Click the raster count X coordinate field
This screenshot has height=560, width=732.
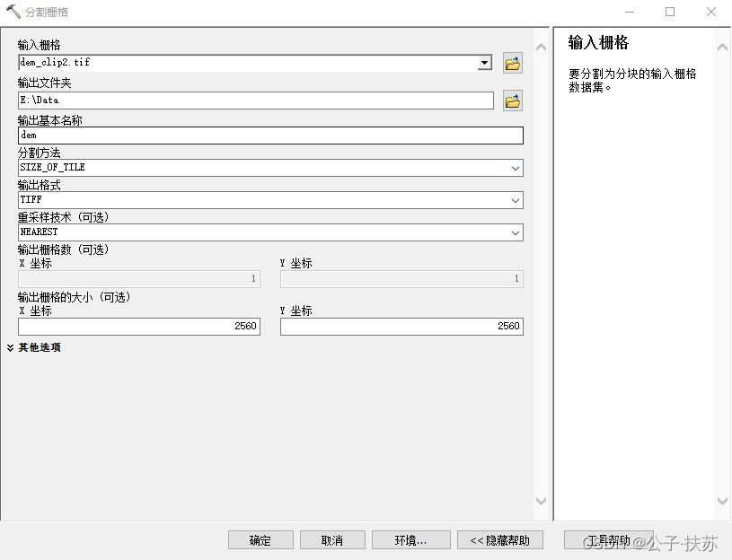click(139, 279)
